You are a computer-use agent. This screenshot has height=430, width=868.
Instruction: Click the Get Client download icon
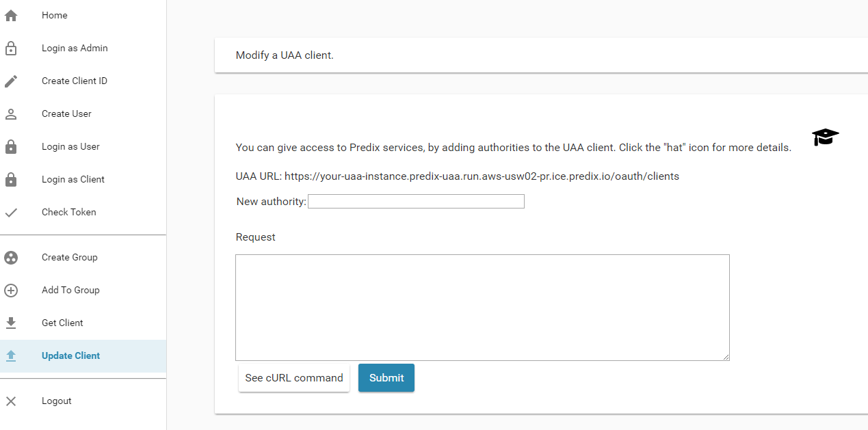[11, 323]
